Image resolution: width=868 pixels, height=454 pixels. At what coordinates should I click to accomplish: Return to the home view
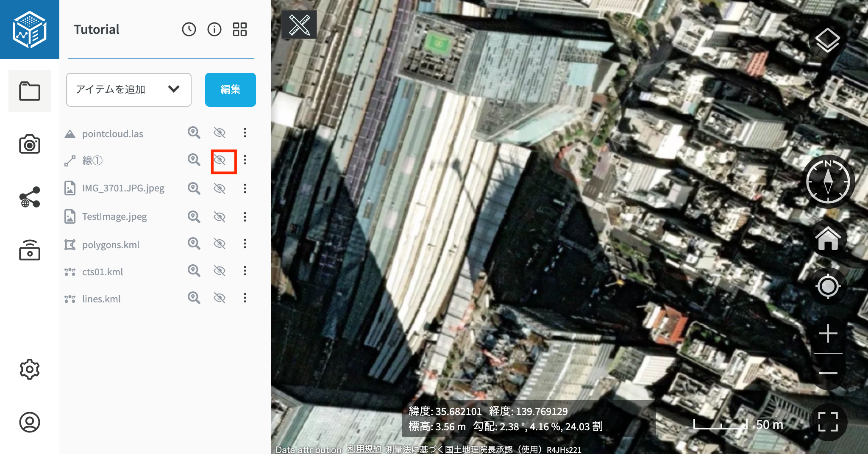(x=828, y=238)
